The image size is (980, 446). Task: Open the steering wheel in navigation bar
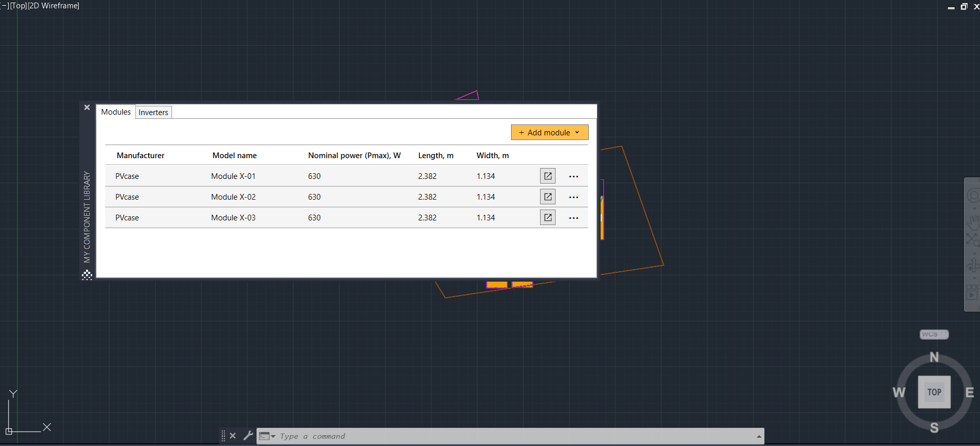point(973,196)
